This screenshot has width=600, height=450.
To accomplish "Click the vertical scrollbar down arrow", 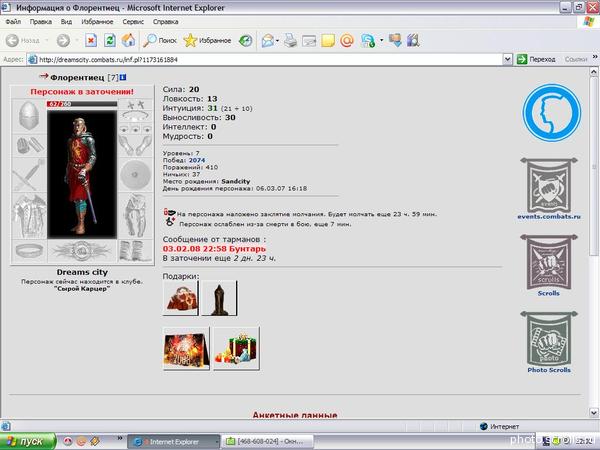I will (x=593, y=412).
